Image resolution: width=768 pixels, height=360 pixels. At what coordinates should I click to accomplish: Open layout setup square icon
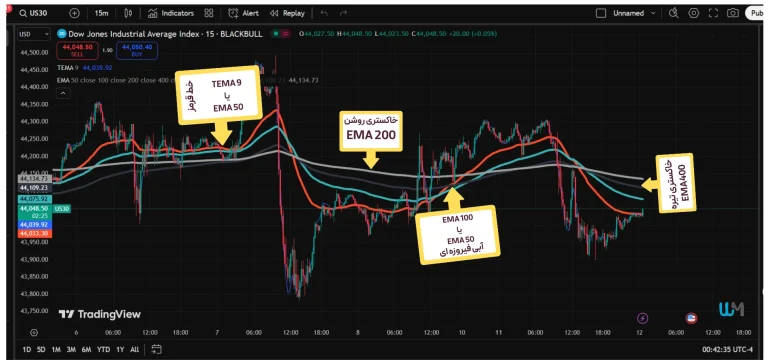coord(600,13)
